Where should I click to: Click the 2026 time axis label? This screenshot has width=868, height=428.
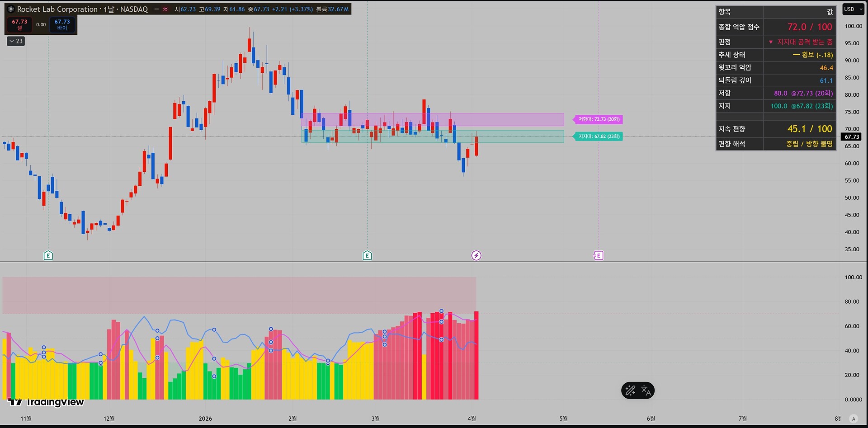pyautogui.click(x=205, y=419)
